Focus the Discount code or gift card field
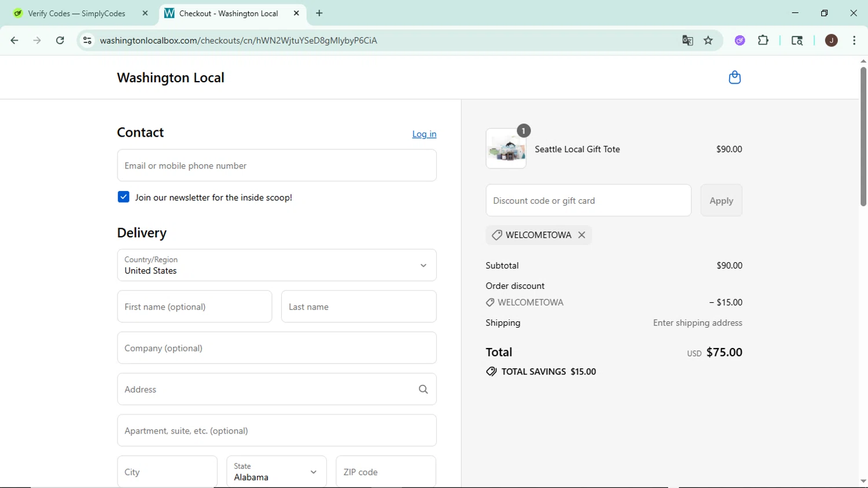 point(589,200)
